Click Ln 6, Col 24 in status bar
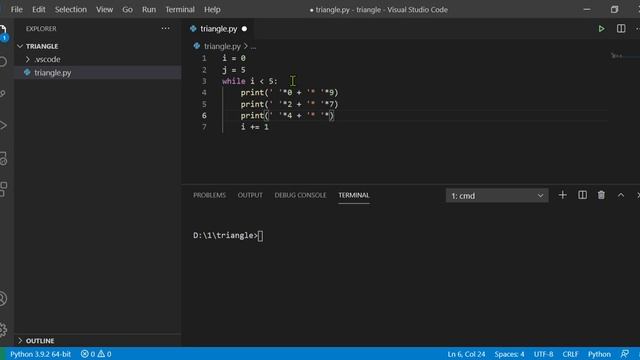This screenshot has width=640, height=360. pos(466,354)
